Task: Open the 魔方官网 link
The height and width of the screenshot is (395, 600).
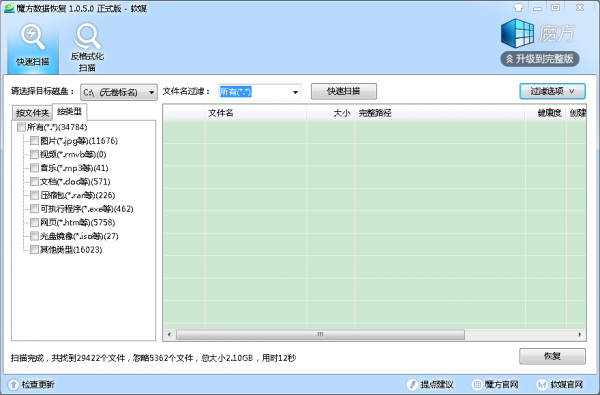Action: [501, 384]
